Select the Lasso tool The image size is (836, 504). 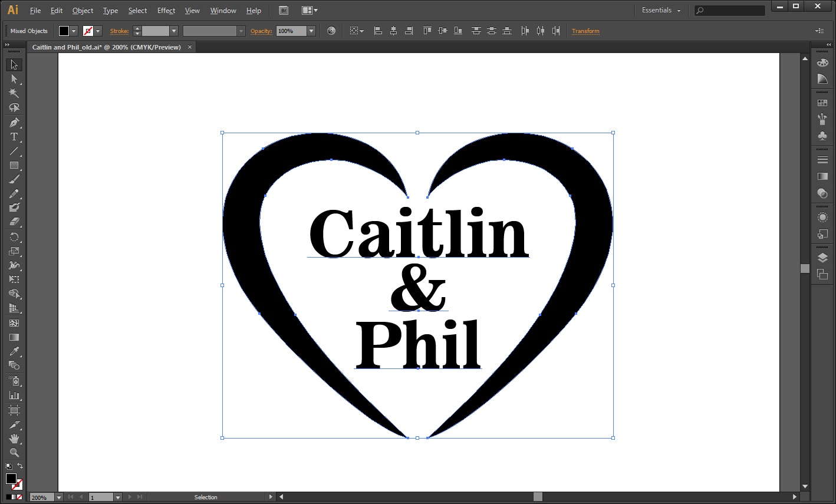tap(14, 108)
